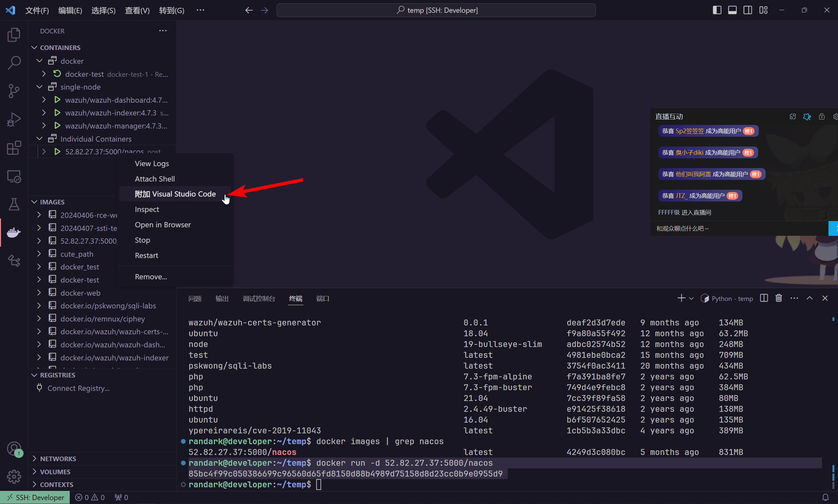Click errors and warnings count in status bar

point(90,497)
